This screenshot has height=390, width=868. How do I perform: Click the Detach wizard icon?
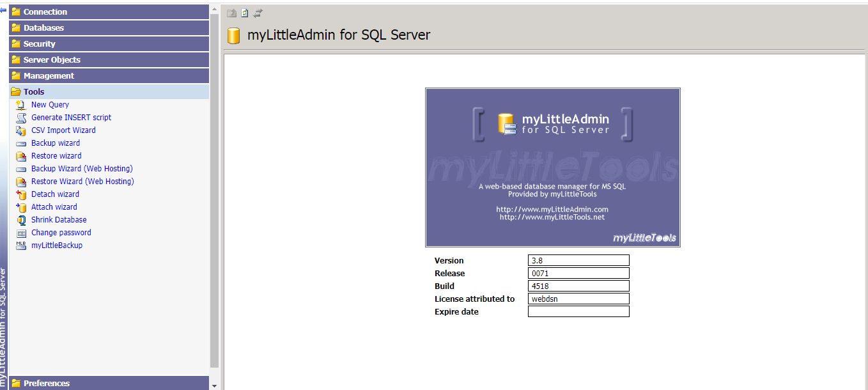(20, 194)
